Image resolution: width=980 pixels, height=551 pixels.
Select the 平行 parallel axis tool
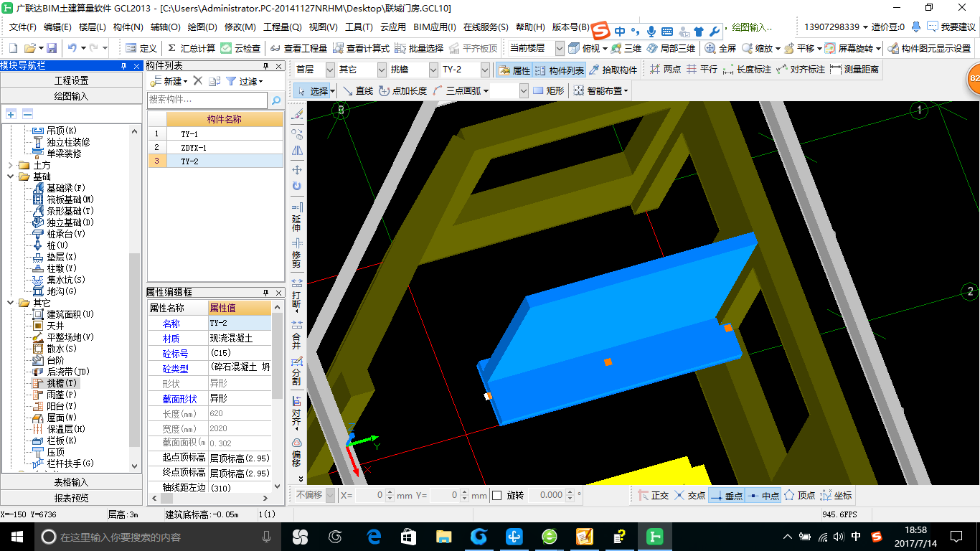coord(702,70)
